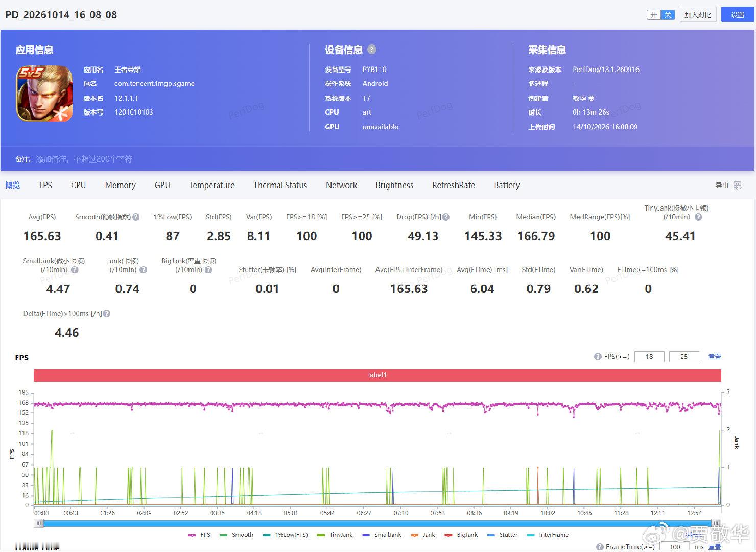Click the help icon under BigJank(严重卡顿)

[208, 270]
